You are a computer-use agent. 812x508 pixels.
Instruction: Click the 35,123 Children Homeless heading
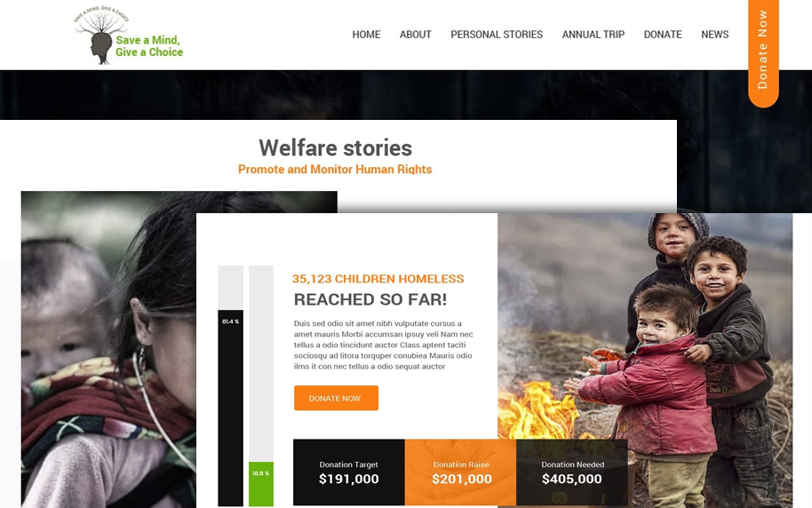(378, 279)
